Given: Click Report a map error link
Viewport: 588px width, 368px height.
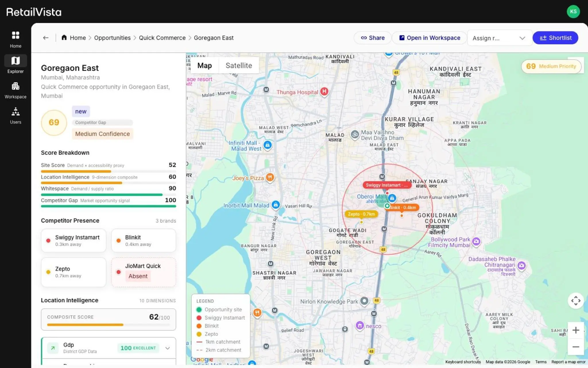Looking at the screenshot, I should [x=568, y=362].
